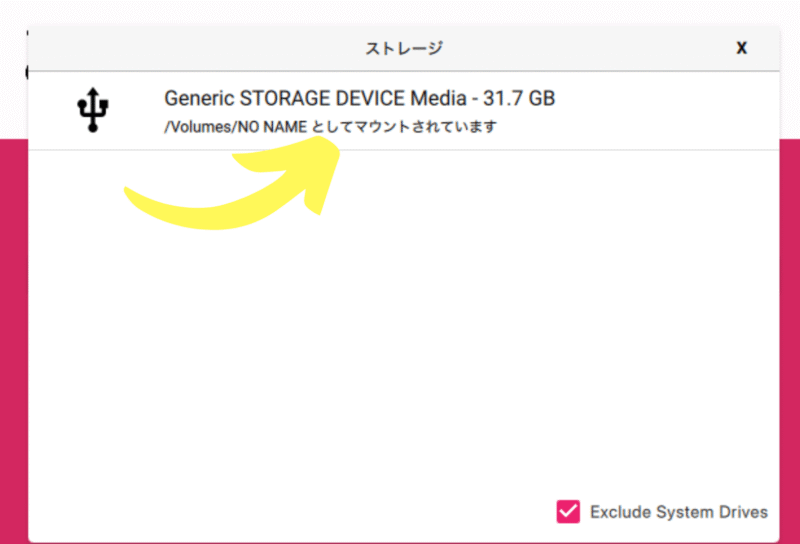Click the 31.7 GB capacity text

coord(519,98)
